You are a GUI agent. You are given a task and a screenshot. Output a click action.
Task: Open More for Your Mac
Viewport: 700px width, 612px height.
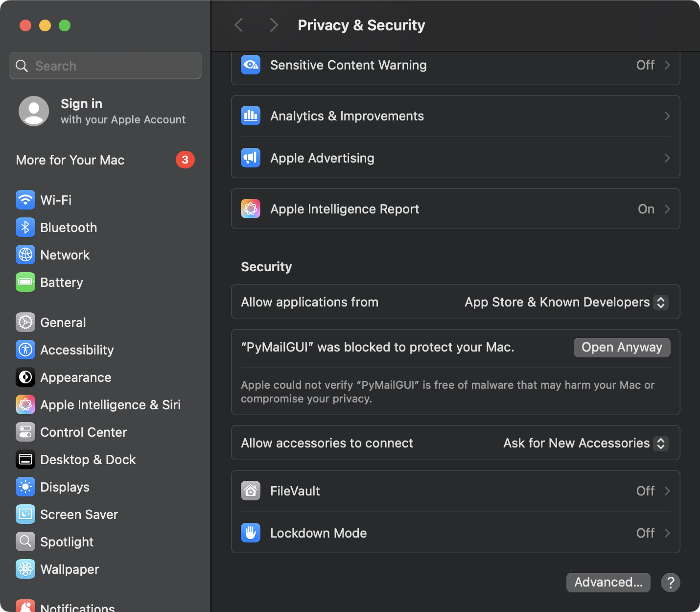[105, 160]
